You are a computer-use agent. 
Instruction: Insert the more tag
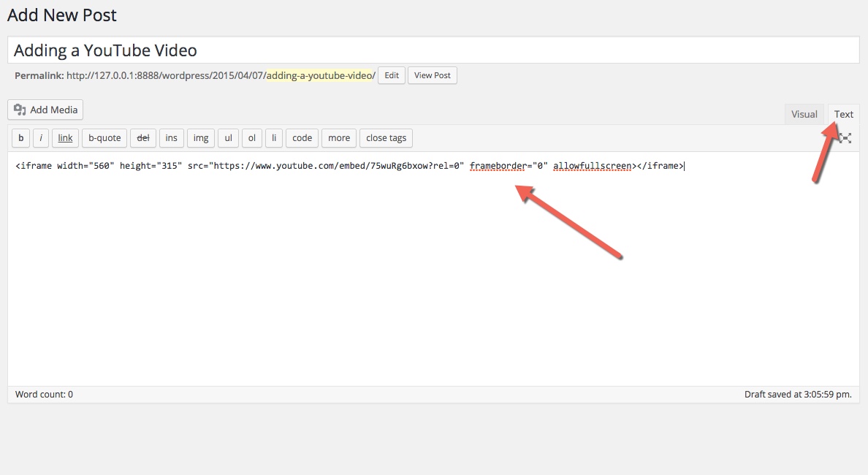click(x=338, y=137)
